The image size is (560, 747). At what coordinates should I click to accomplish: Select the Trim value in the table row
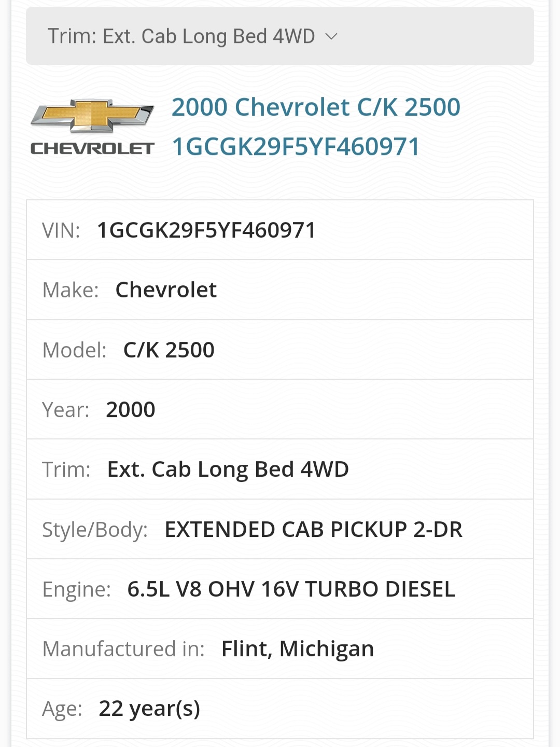pos(228,469)
